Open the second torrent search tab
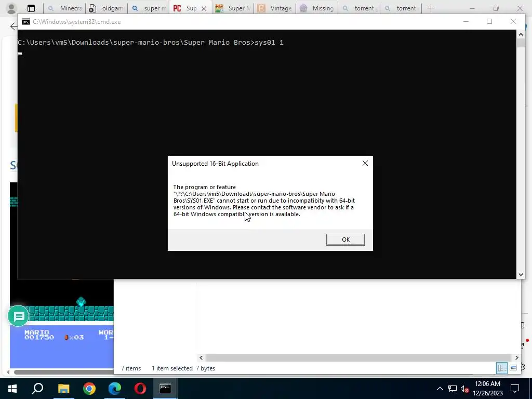The height and width of the screenshot is (399, 532). (x=401, y=8)
